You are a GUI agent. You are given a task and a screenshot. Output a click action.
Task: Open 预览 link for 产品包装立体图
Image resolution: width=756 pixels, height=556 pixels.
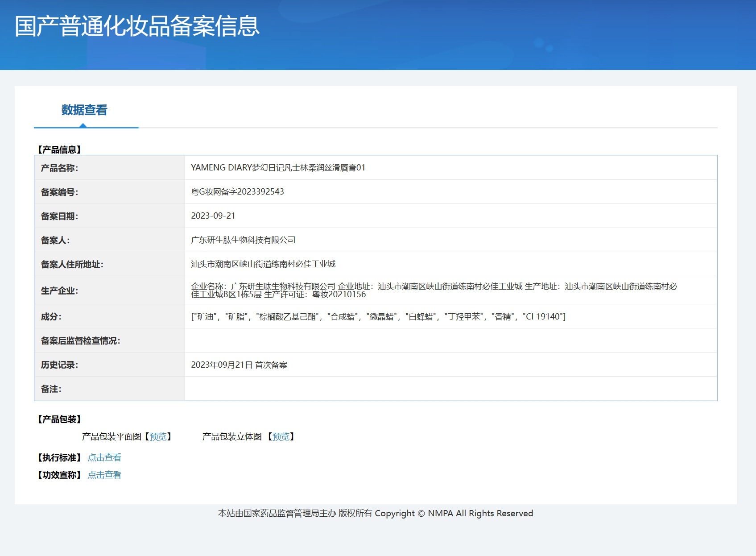tap(281, 436)
